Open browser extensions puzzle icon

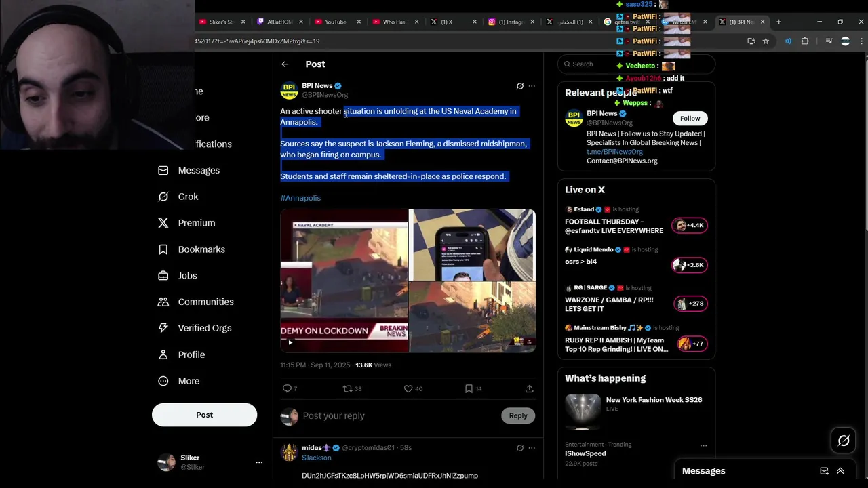pyautogui.click(x=805, y=41)
